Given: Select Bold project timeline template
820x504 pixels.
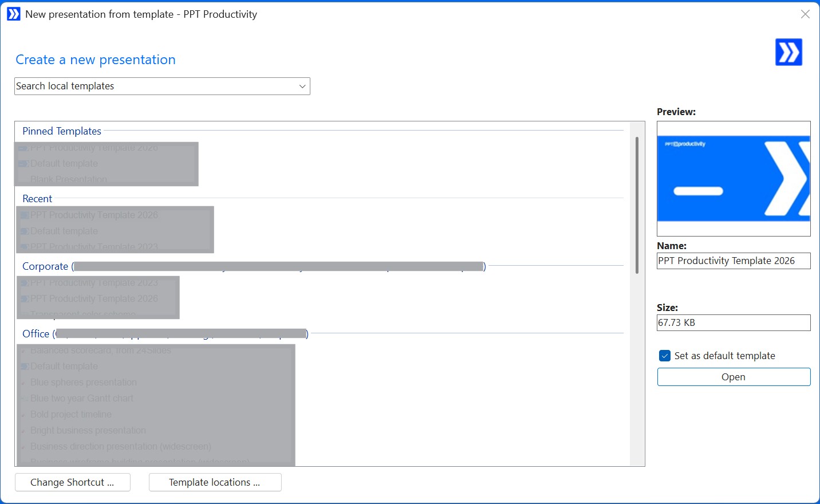Looking at the screenshot, I should (71, 414).
